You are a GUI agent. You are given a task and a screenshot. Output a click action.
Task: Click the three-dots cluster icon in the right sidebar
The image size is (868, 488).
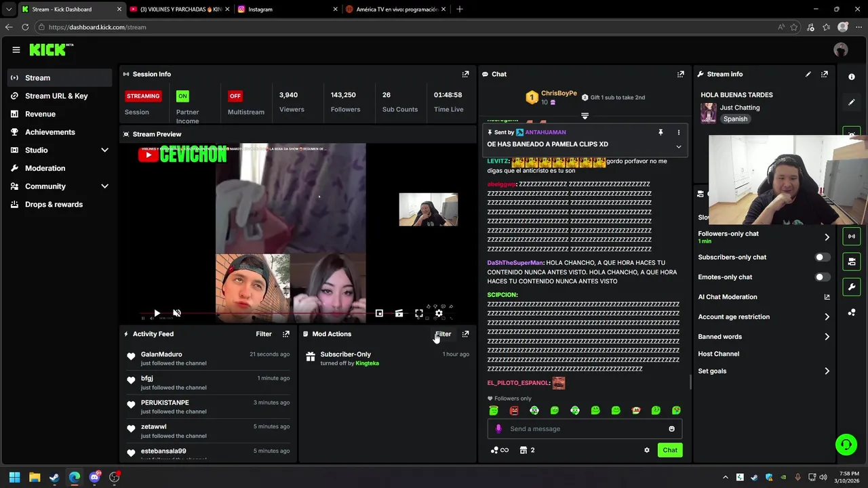pyautogui.click(x=852, y=312)
